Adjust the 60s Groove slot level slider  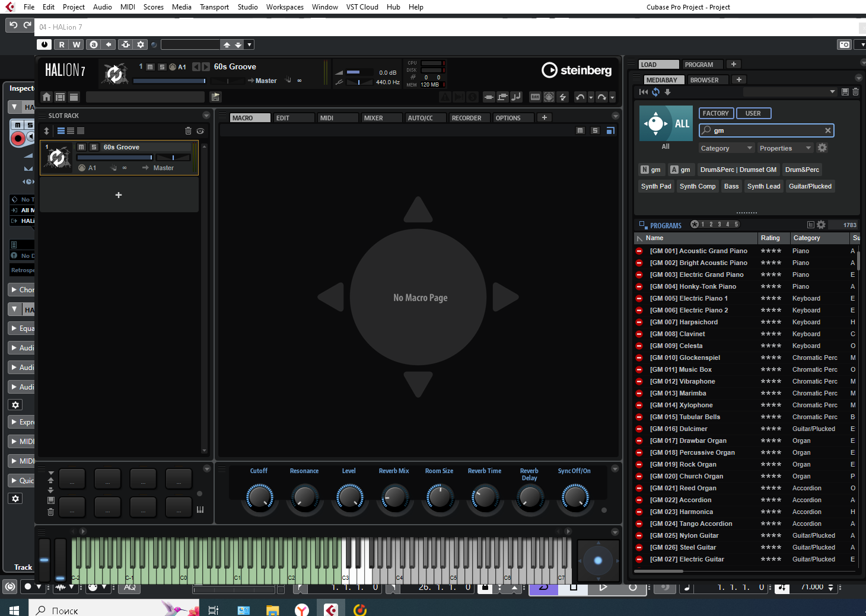[115, 158]
